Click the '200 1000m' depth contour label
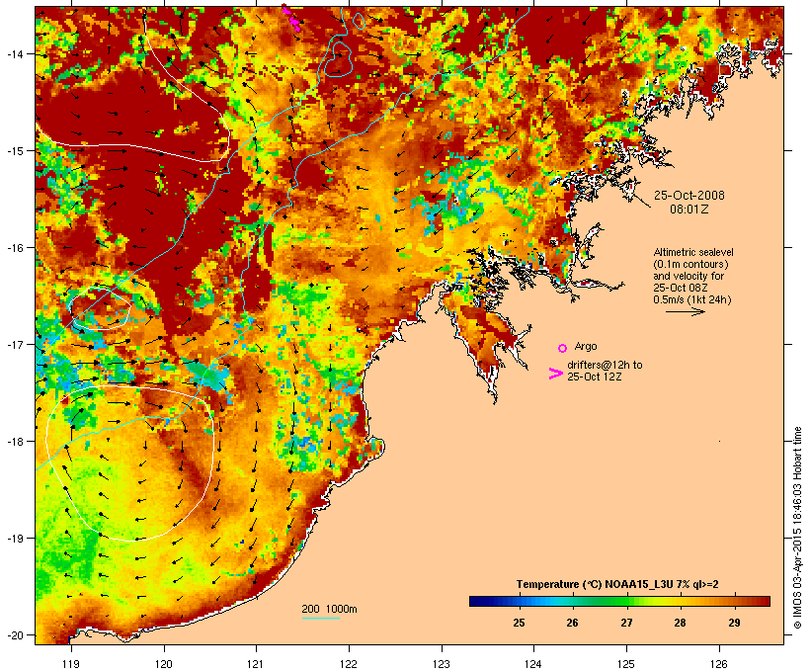The width and height of the screenshot is (810, 672). (329, 609)
